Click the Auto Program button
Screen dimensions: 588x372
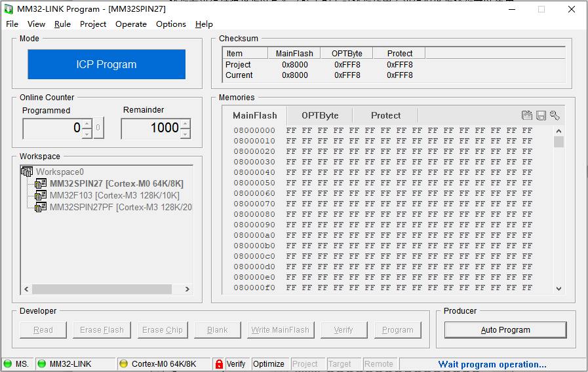point(505,329)
